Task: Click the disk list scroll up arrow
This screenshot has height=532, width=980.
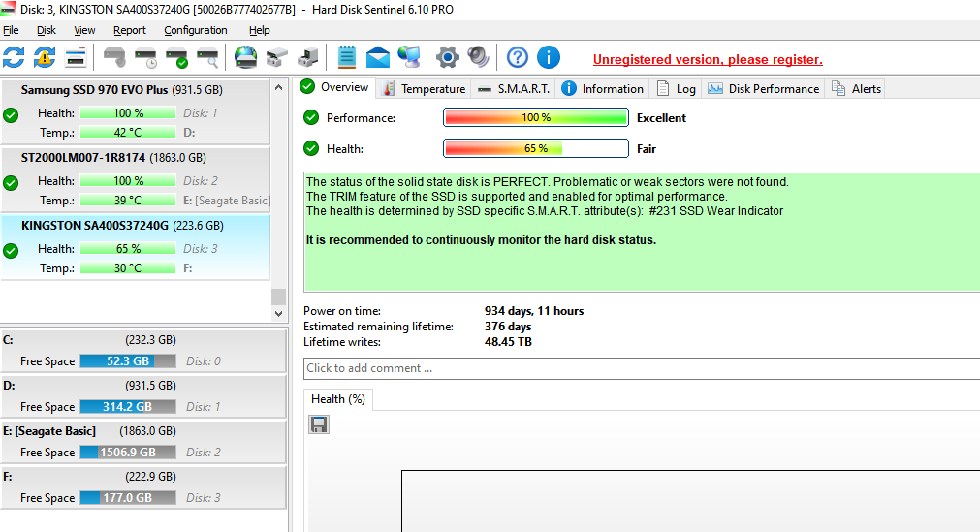Action: click(x=279, y=88)
